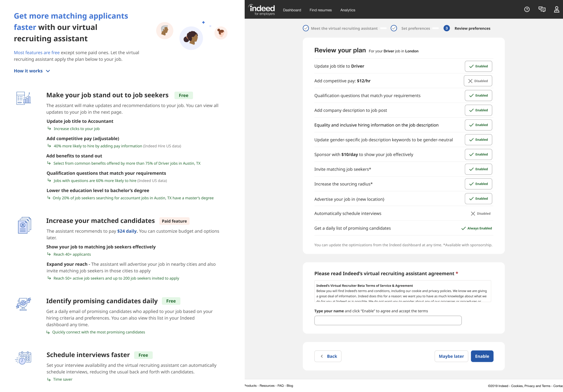563x392 pixels.
Task: Click the $24 daily budget link
Action: click(127, 231)
